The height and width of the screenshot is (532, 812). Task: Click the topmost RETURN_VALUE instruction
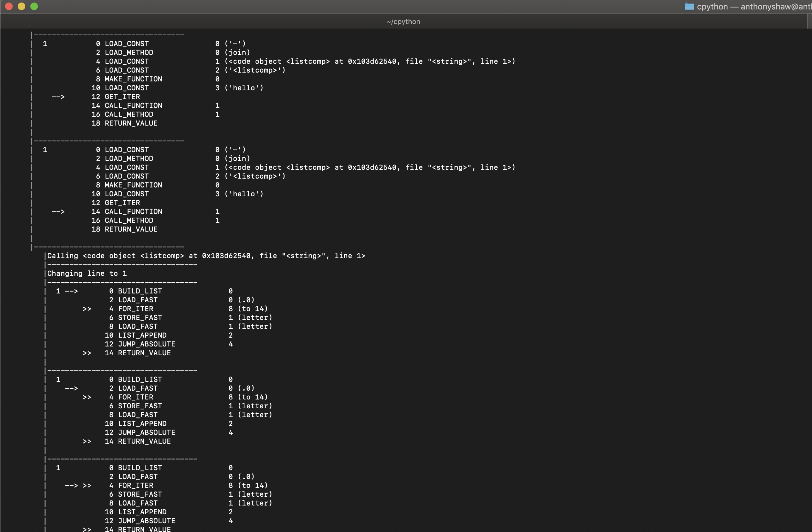click(131, 123)
